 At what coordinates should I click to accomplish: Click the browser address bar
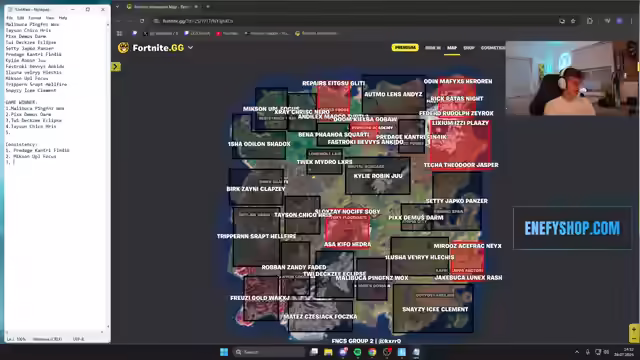pos(355,21)
